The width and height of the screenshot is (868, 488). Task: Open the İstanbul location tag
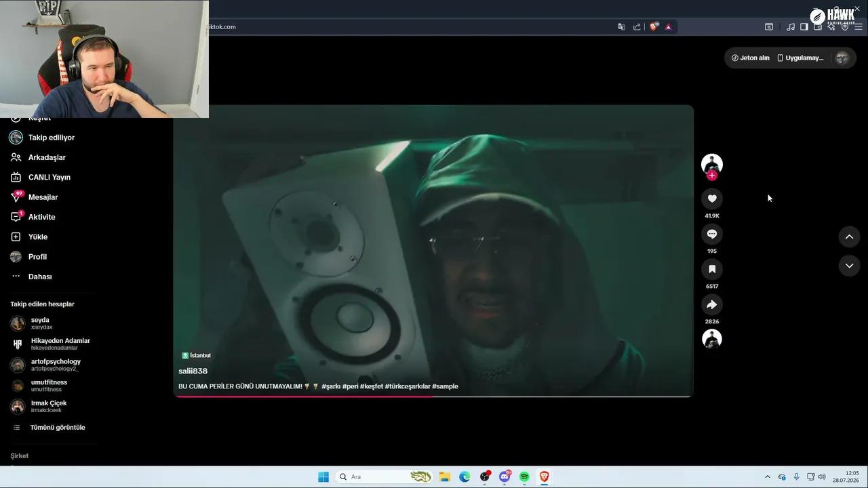tap(196, 355)
